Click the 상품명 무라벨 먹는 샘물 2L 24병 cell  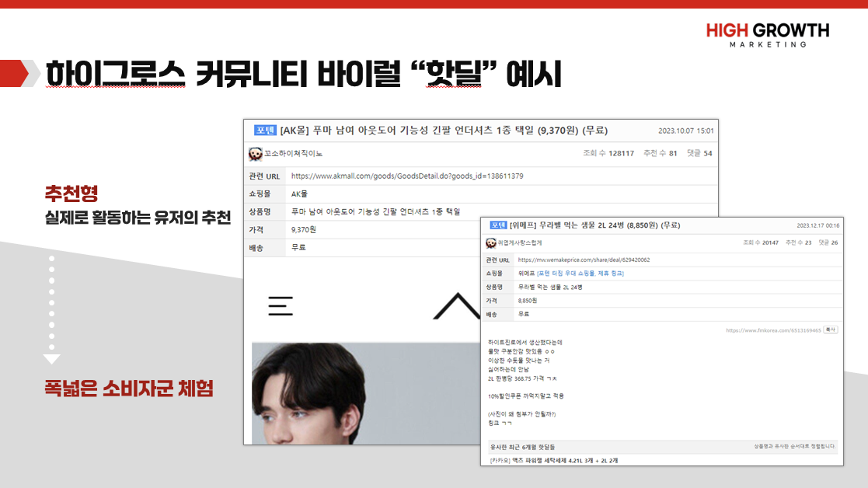[550, 288]
